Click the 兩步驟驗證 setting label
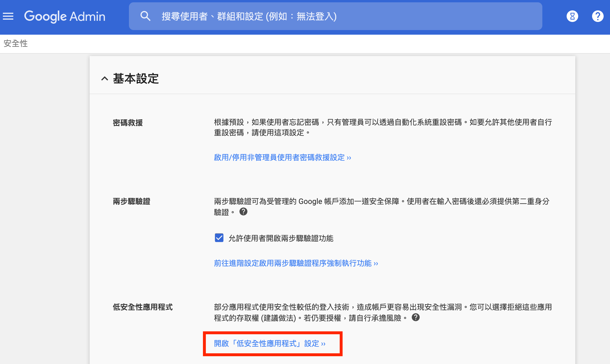610x364 pixels. pyautogui.click(x=132, y=201)
